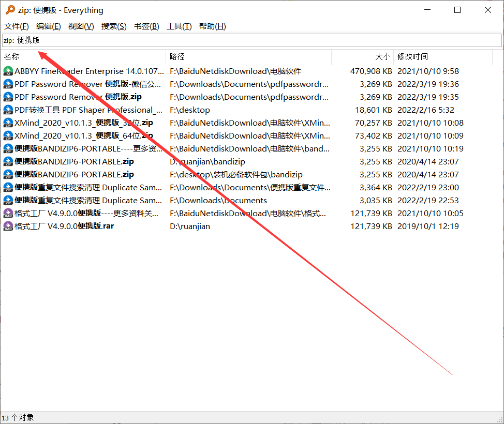Open the 编辑(E) menu
504x424 pixels.
click(x=49, y=26)
